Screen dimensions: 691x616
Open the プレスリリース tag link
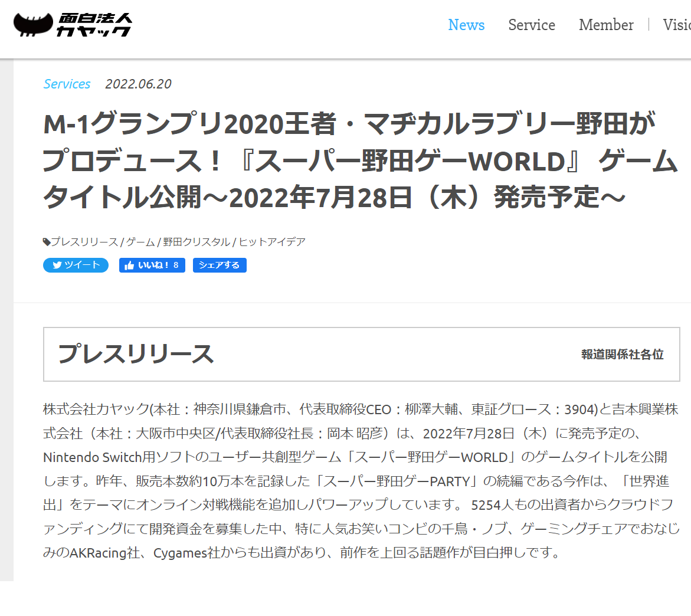point(84,242)
